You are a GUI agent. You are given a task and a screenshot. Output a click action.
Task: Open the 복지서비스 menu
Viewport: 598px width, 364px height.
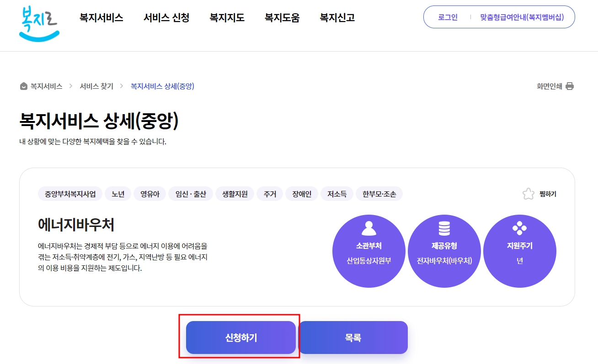coord(101,17)
